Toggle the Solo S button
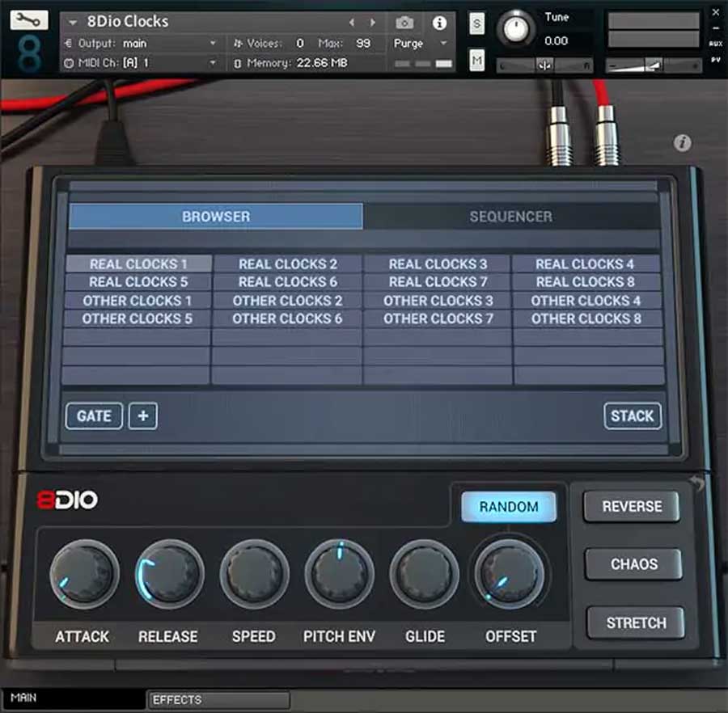Viewport: 728px width, 713px height. pyautogui.click(x=476, y=23)
